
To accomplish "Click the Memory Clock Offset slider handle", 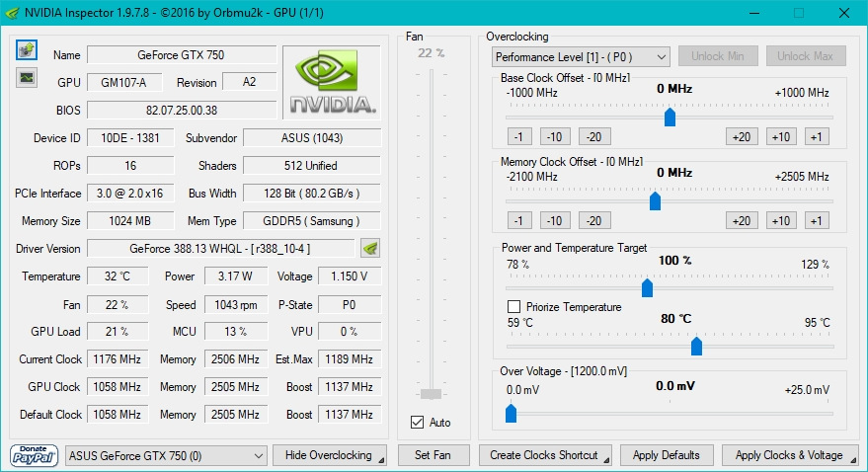I will pos(655,201).
